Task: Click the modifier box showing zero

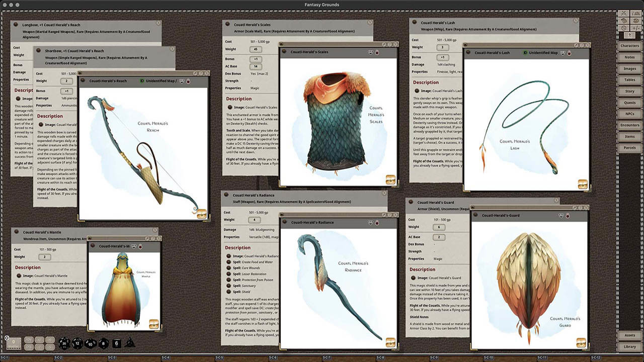Action: click(x=13, y=343)
